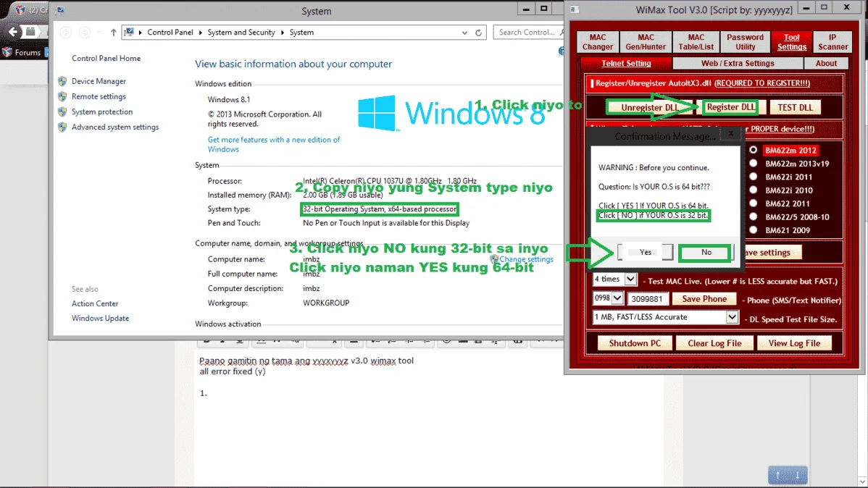
Task: Click the phone number field 3099881
Action: pos(647,299)
